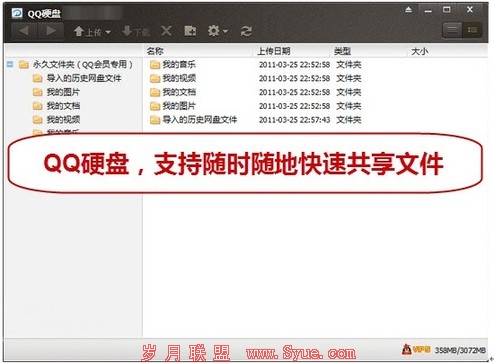
Task: Select the 我的视频 folder in file list
Action: [179, 78]
